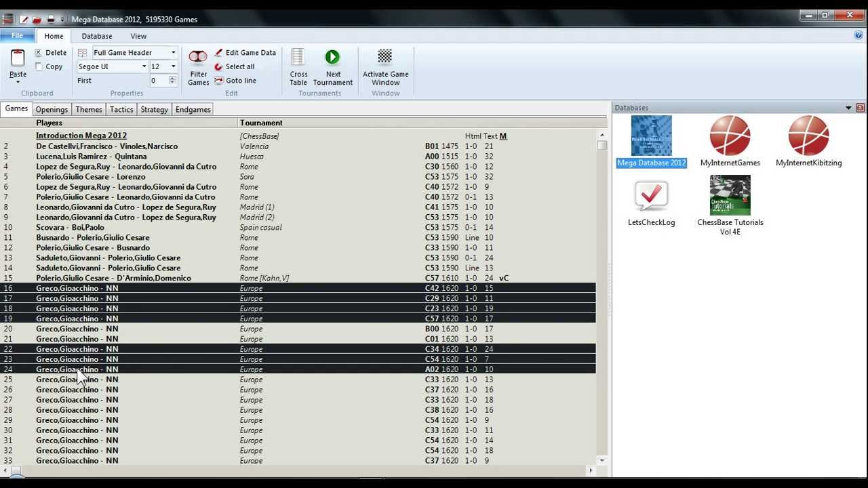The image size is (868, 488).
Task: Open the Paste dropdown arrow
Action: point(18,82)
